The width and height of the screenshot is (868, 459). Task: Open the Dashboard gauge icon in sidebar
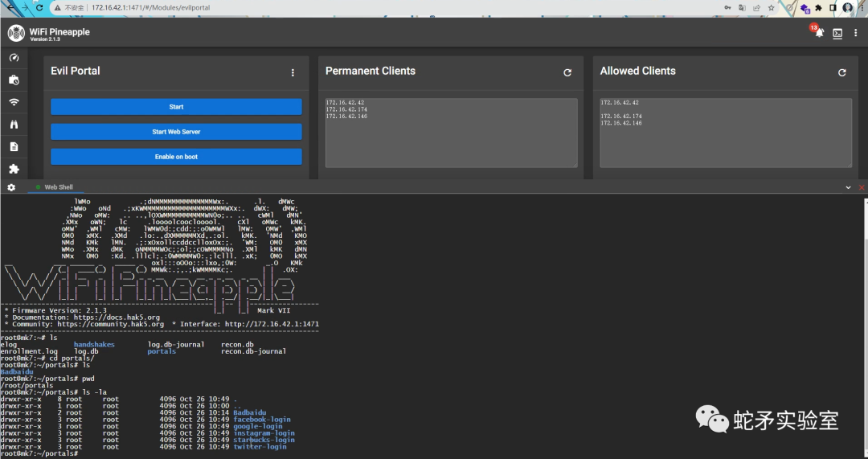pos(14,58)
